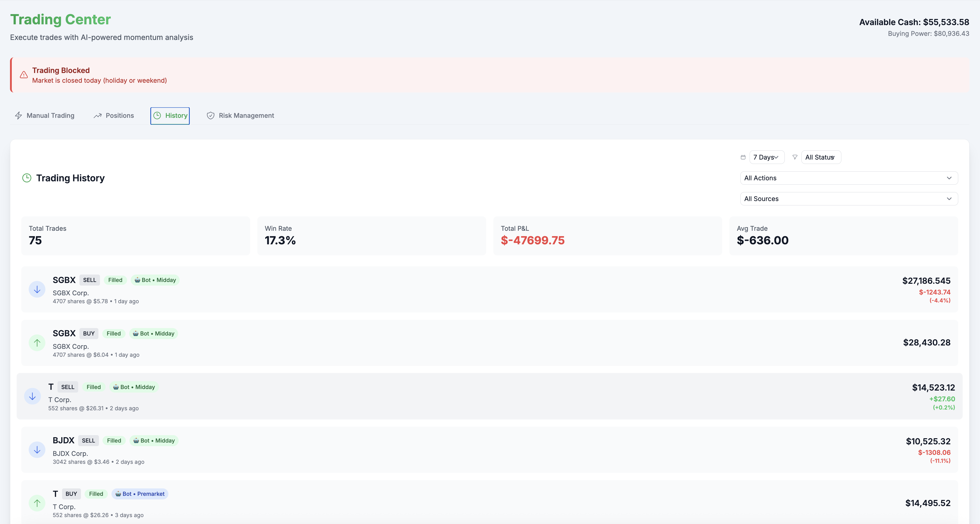Click the funnel filter icon beside All Status
This screenshot has height=524, width=980.
coord(795,158)
